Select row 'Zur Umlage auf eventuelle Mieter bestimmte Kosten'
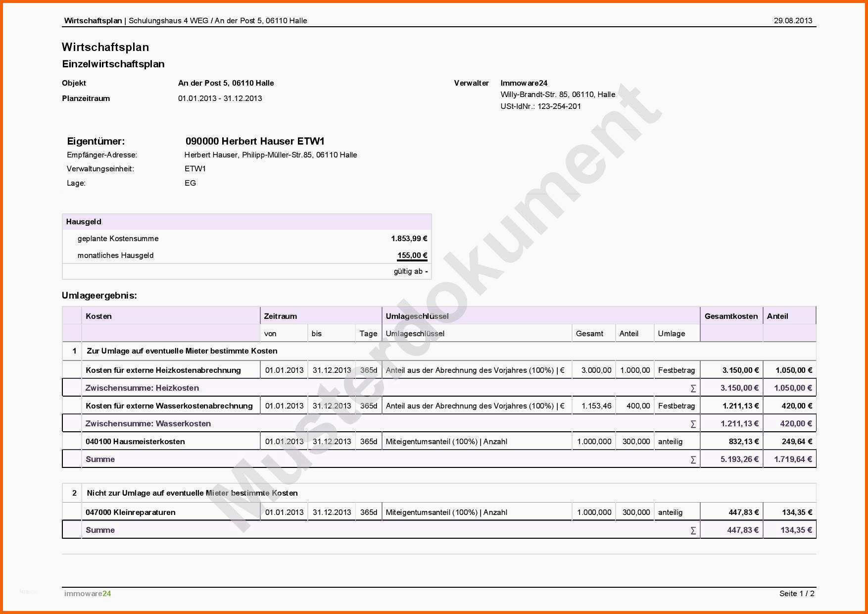Viewport: 868px width, 614px height. (x=439, y=351)
